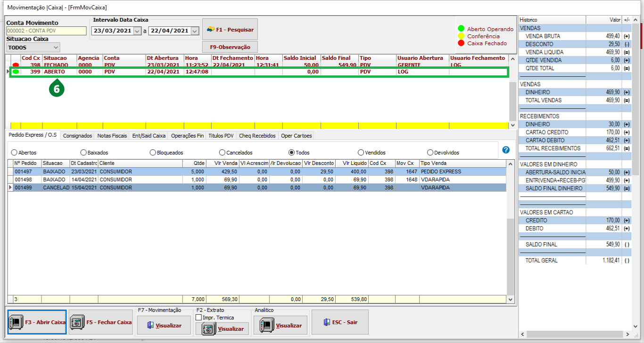The image size is (644, 343).
Task: Click the F3 - Abrir Caixa button
Action: point(37,322)
